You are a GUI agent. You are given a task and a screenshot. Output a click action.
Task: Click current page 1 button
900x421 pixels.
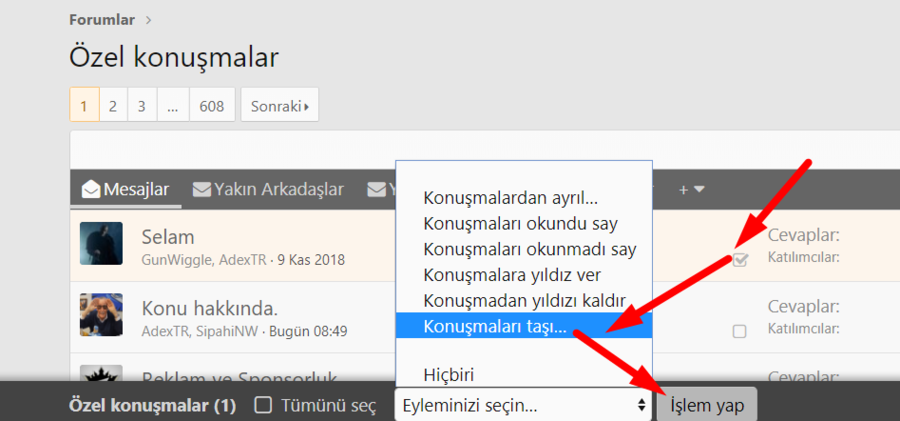tap(84, 105)
